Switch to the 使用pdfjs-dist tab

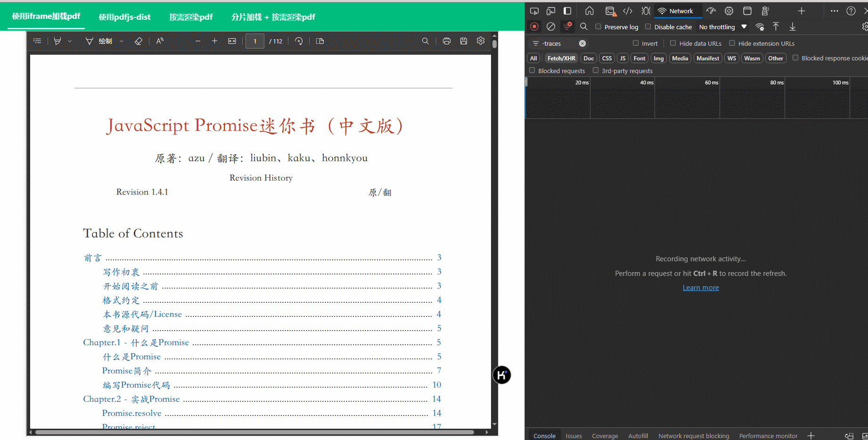coord(124,17)
